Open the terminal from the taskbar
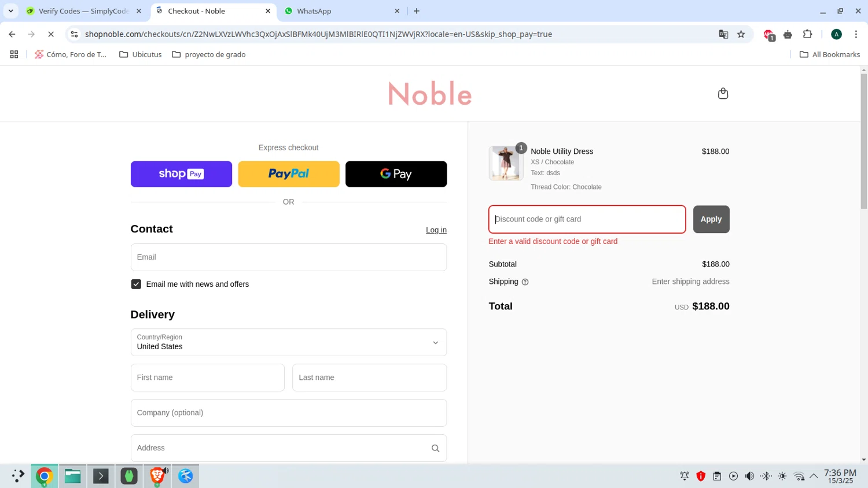Image resolution: width=868 pixels, height=488 pixels. pos(101,476)
